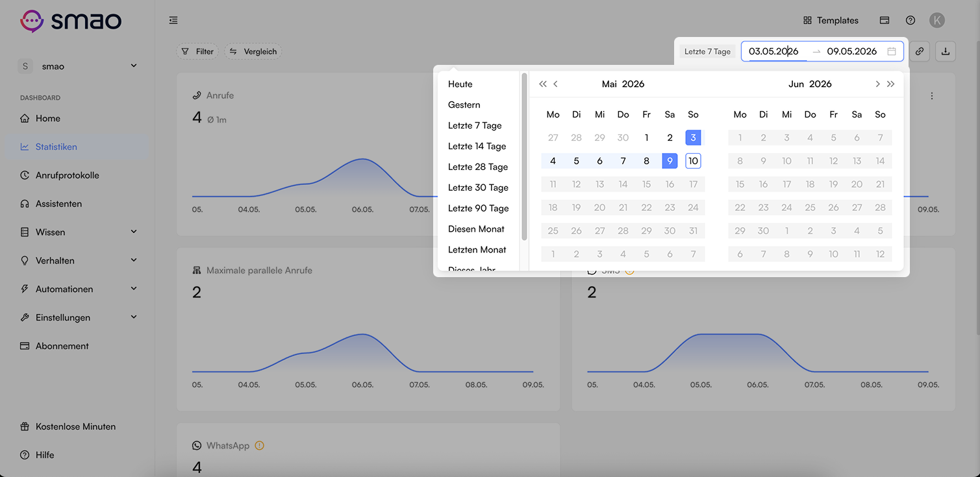Click the year 2026 next to Mai
Image resolution: width=980 pixels, height=477 pixels.
[633, 84]
